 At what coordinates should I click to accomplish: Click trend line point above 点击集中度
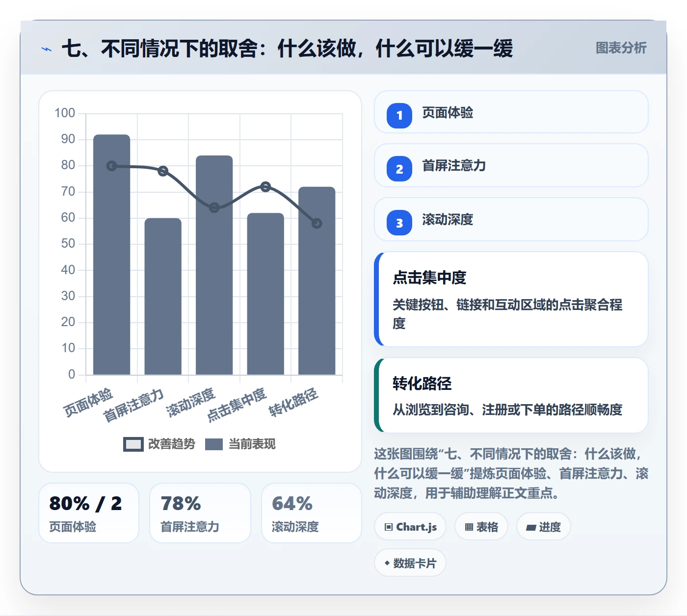coord(265,187)
